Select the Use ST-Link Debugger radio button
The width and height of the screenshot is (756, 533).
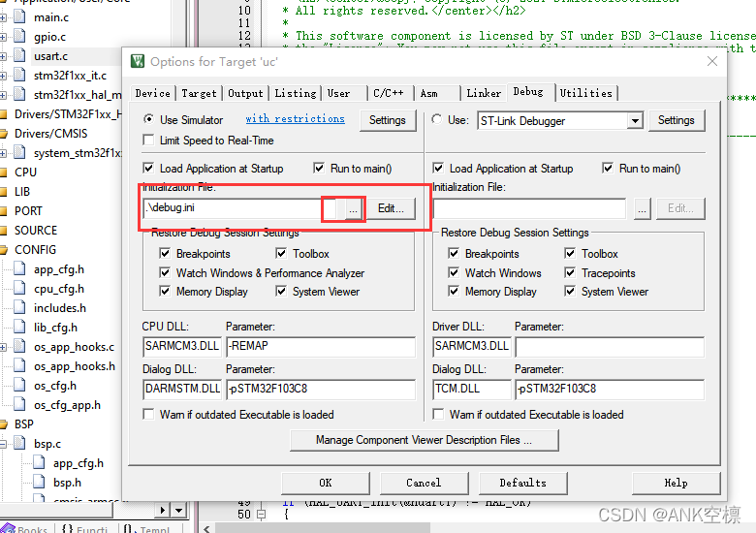[437, 118]
